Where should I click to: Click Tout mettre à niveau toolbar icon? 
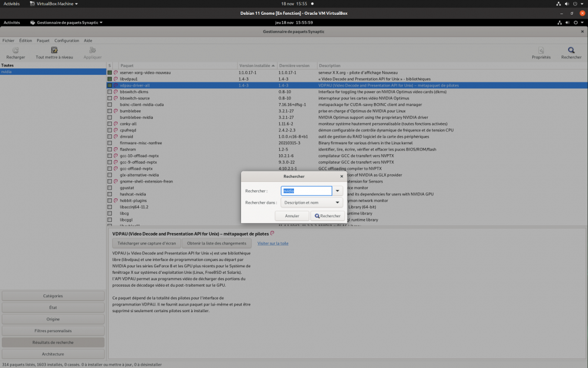(x=54, y=50)
